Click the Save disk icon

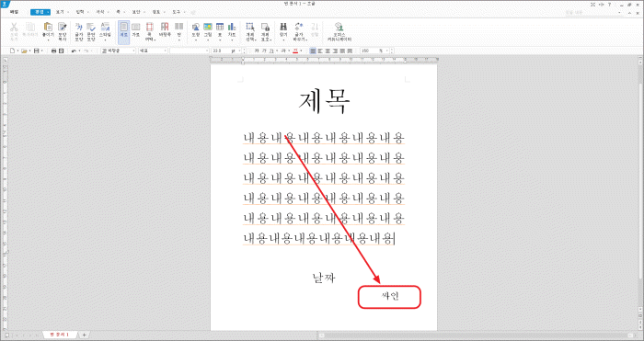[36, 51]
